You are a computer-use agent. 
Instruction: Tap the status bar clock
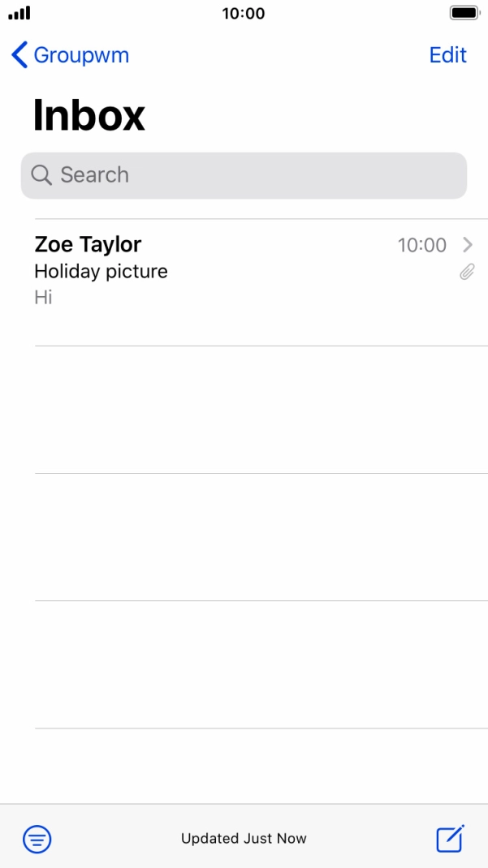click(244, 14)
